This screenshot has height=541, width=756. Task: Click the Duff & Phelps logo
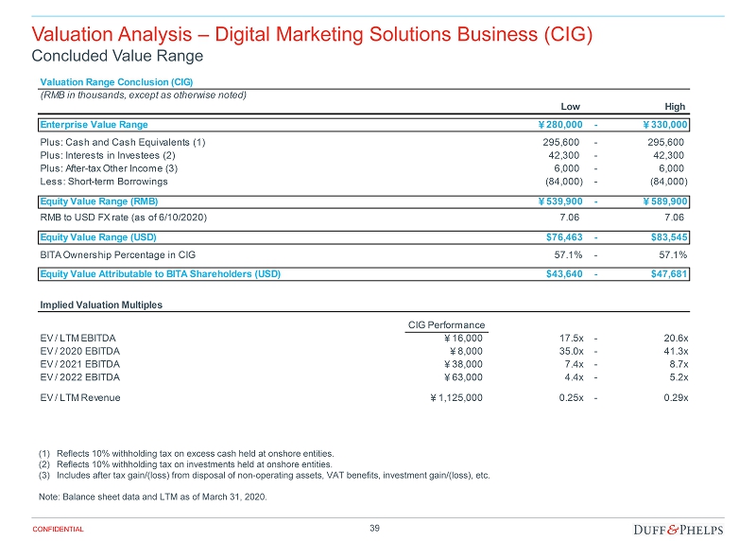click(x=679, y=530)
